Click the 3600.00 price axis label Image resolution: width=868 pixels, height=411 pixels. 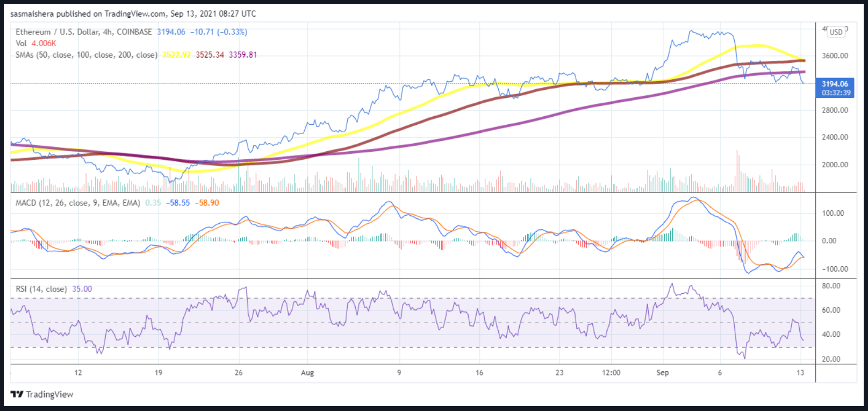835,55
